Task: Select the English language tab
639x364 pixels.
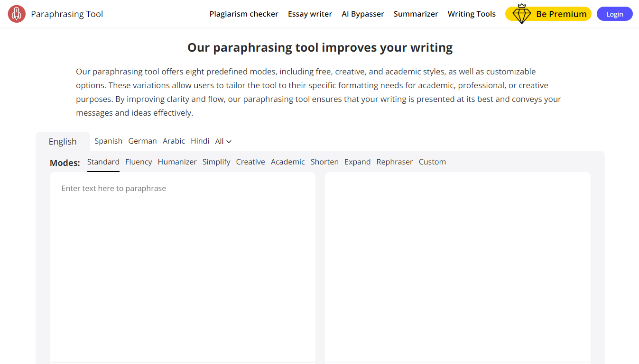Action: [x=63, y=142]
